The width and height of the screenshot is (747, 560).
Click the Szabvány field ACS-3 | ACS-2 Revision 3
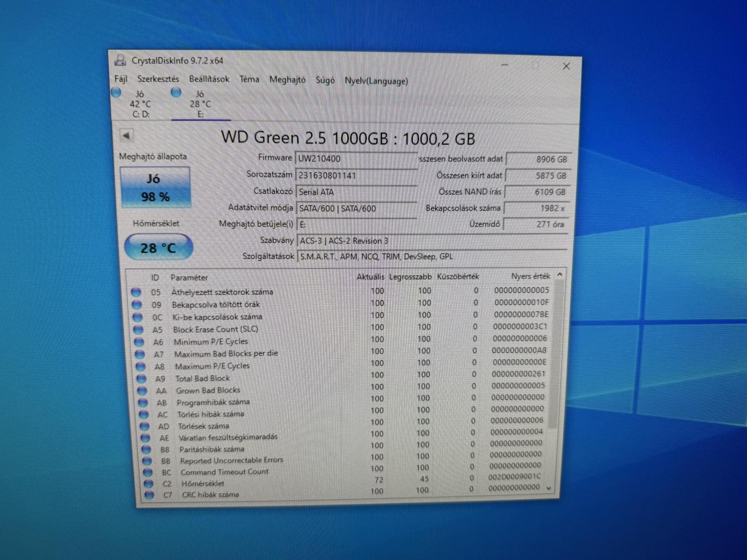tap(432, 241)
